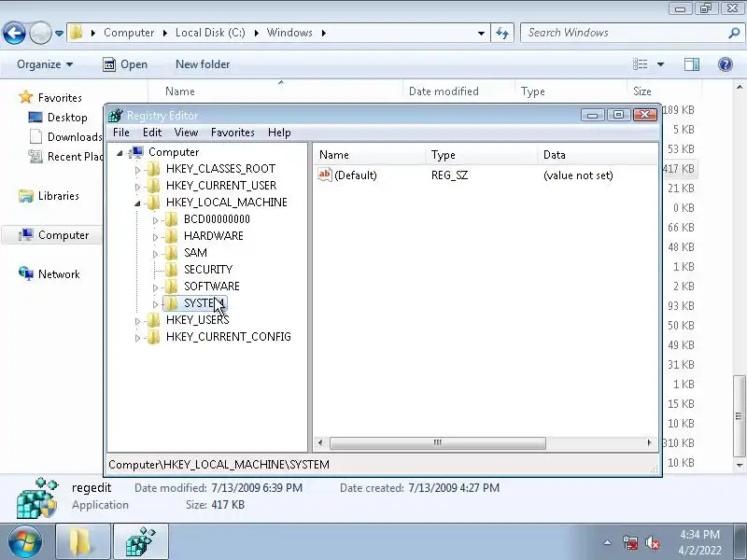Expand the HARDWARE key
Image resolution: width=747 pixels, height=560 pixels.
click(155, 237)
